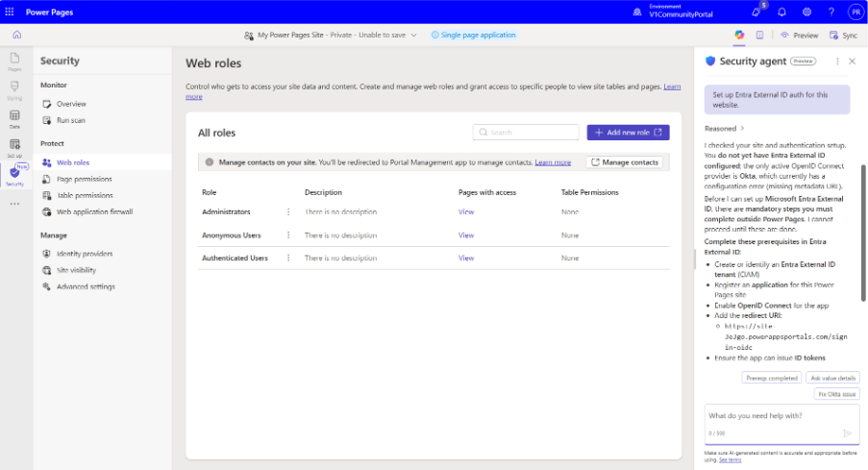Open Table permissions
The height and width of the screenshot is (470, 868).
[85, 195]
